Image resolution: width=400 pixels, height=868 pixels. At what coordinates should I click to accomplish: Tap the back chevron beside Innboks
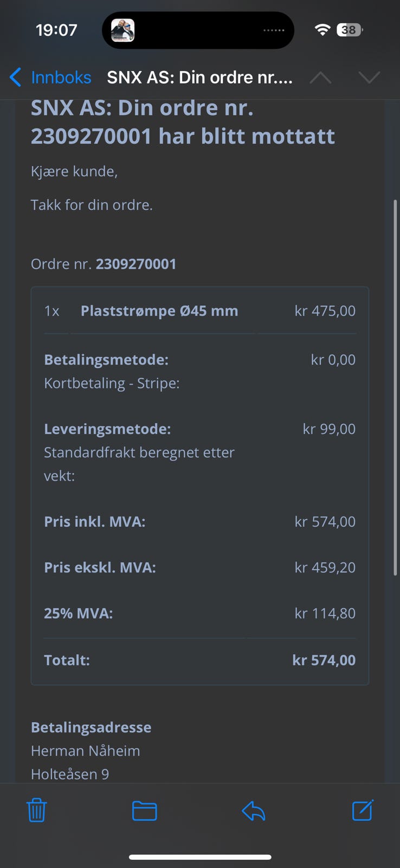(15, 78)
